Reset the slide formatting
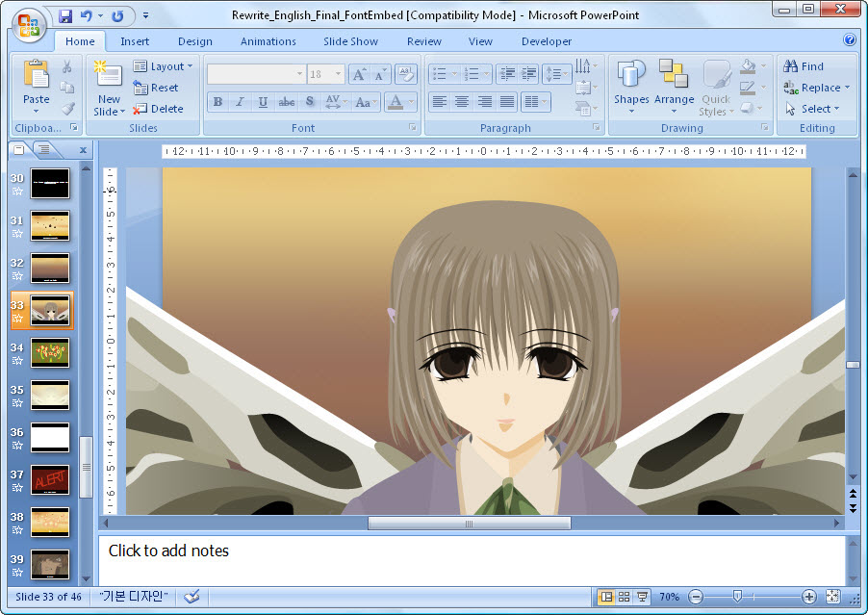This screenshot has width=868, height=615. click(156, 88)
